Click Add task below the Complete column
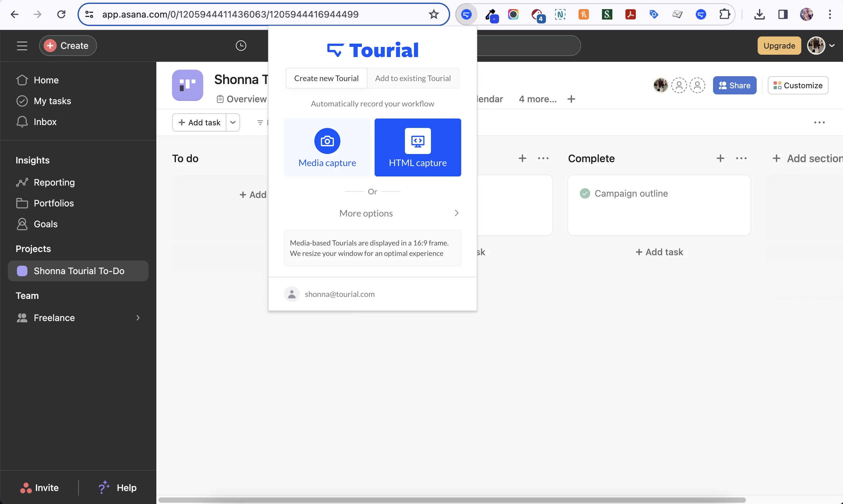 tap(659, 252)
